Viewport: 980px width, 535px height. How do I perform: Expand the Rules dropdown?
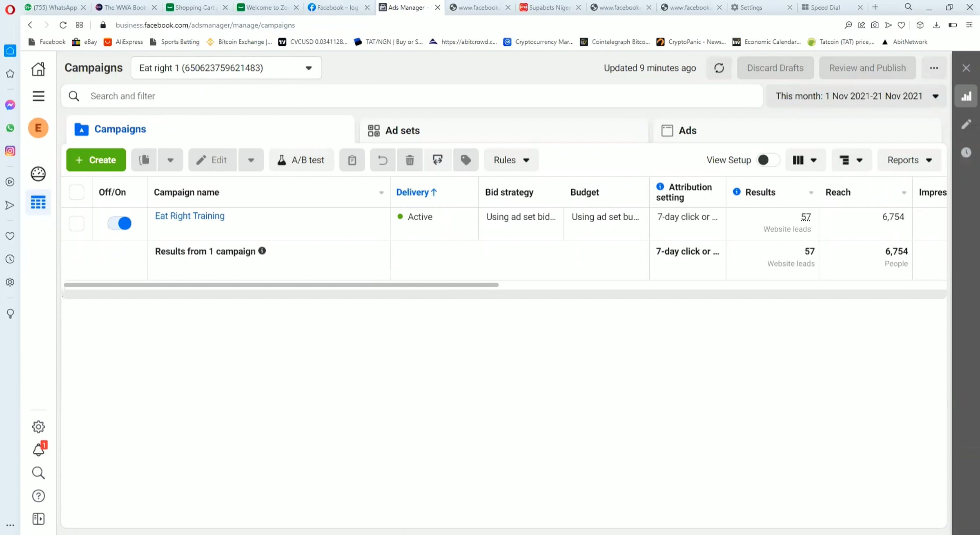tap(511, 160)
